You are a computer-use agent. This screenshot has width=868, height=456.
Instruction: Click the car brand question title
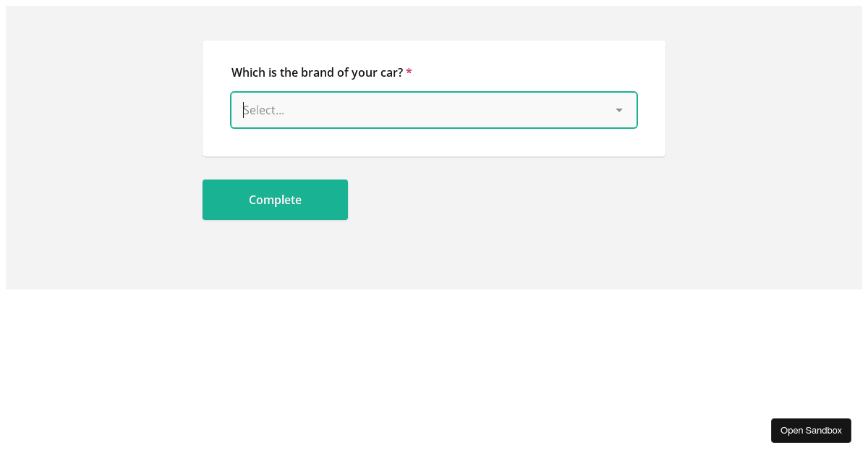pos(317,72)
